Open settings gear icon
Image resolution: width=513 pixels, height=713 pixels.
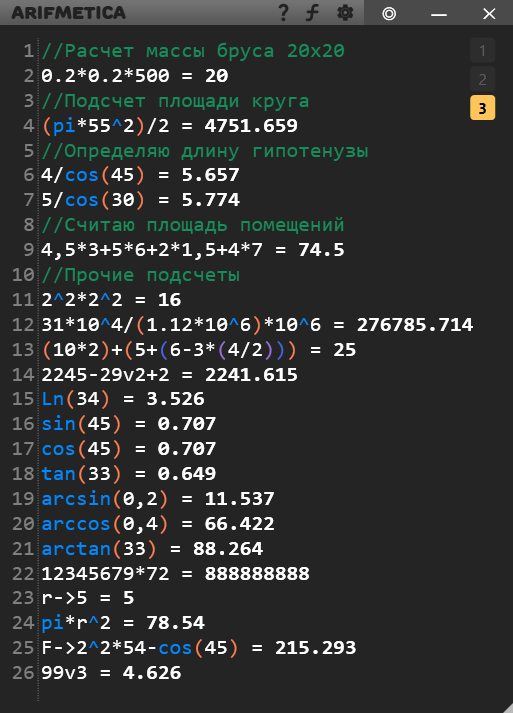click(x=345, y=13)
